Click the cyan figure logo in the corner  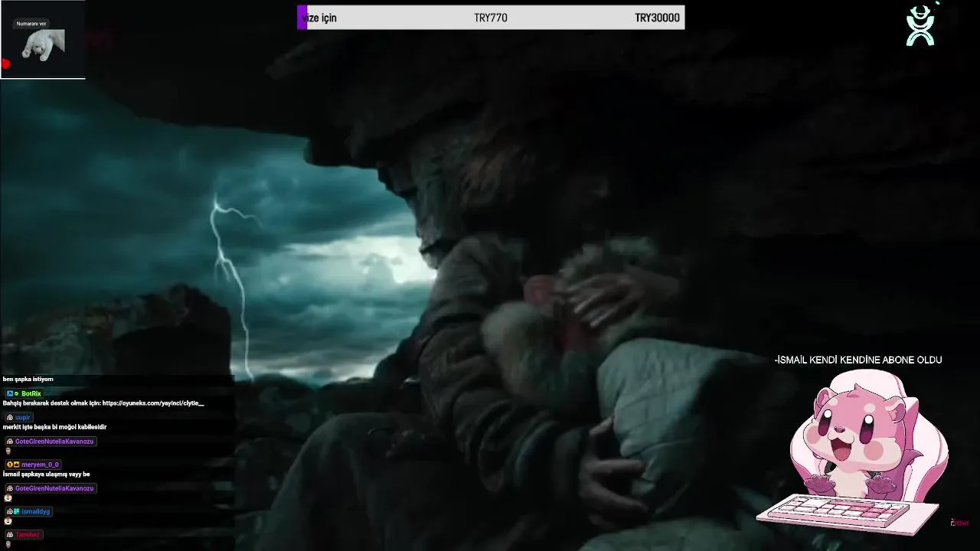tap(921, 25)
